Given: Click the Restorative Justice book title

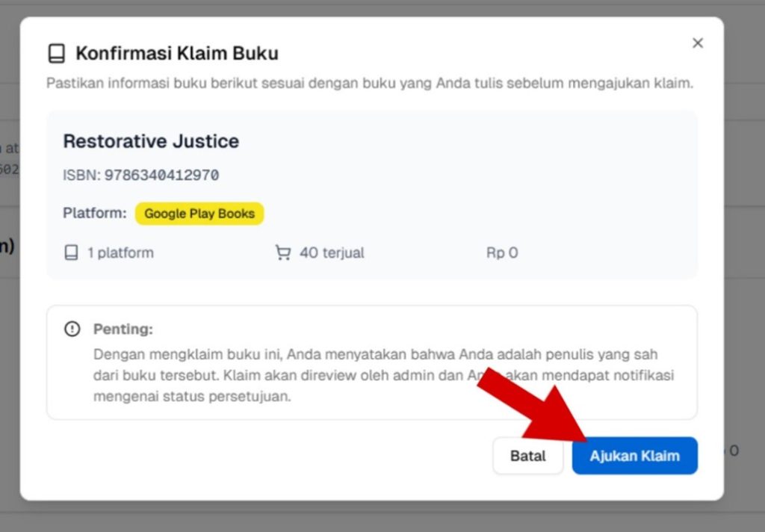Looking at the screenshot, I should coord(151,141).
